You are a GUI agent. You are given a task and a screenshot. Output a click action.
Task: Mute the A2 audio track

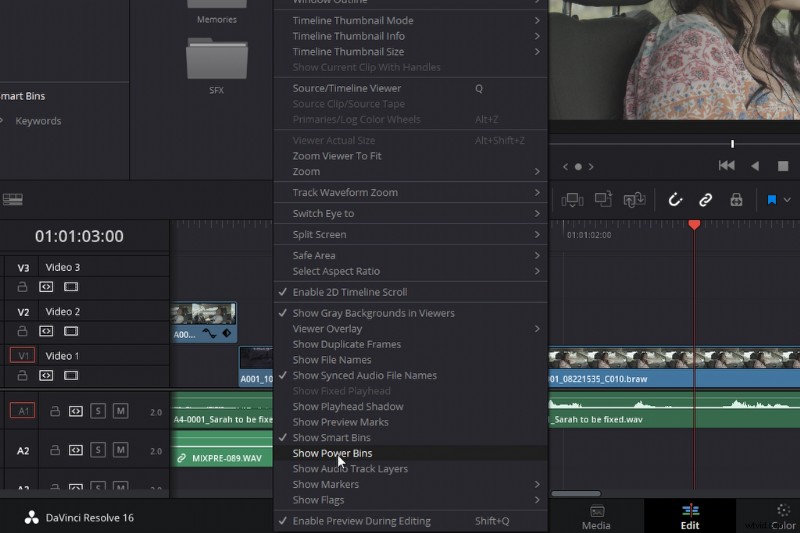(120, 450)
